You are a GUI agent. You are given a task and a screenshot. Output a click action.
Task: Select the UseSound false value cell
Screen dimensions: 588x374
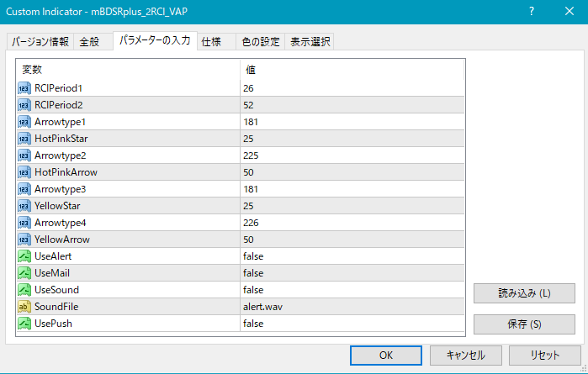tap(352, 290)
